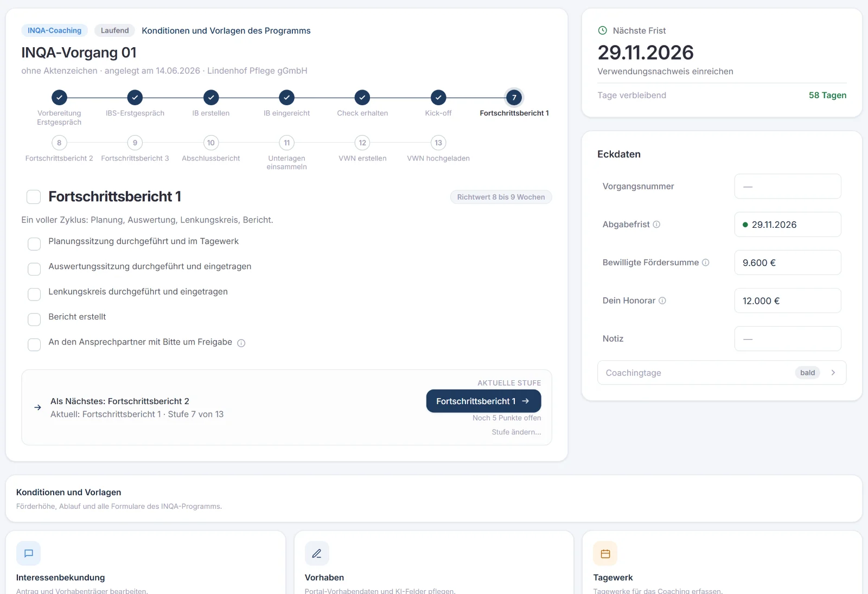Select the IB erstellen step checkmark

(x=211, y=98)
